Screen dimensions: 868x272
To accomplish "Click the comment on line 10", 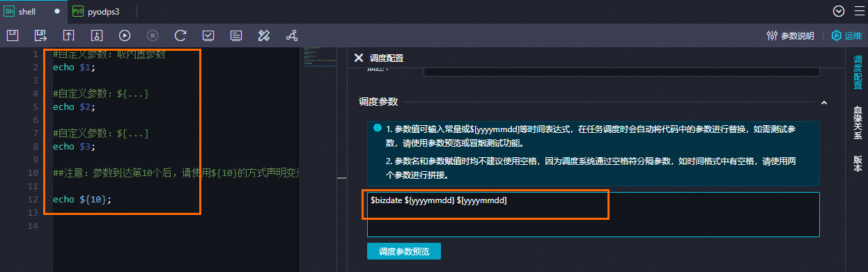I will click(x=176, y=173).
